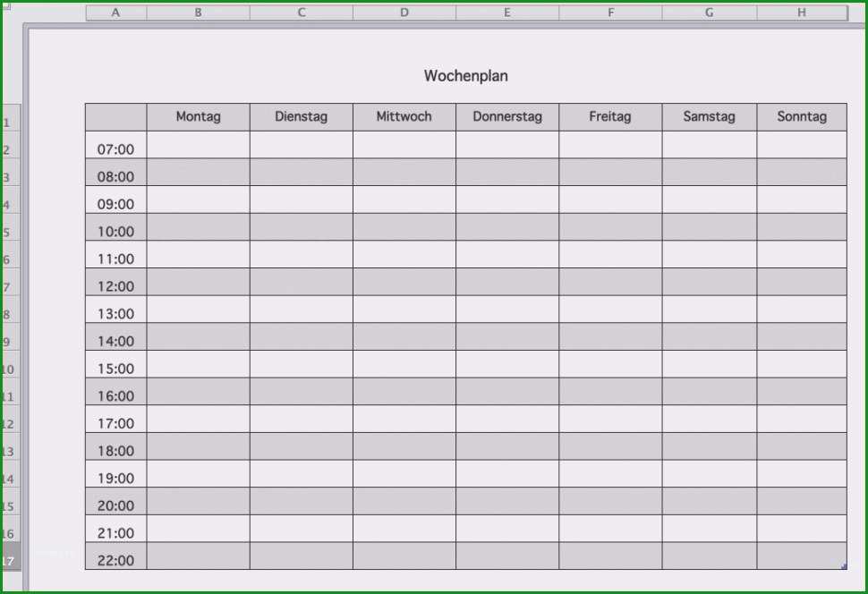Click the 09:00 time cell
Screen dimensions: 868x594
tap(115, 199)
